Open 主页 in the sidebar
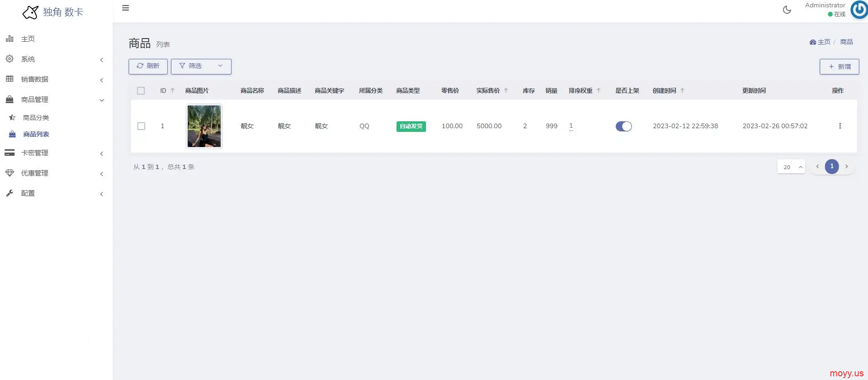868x380 pixels. [28, 39]
